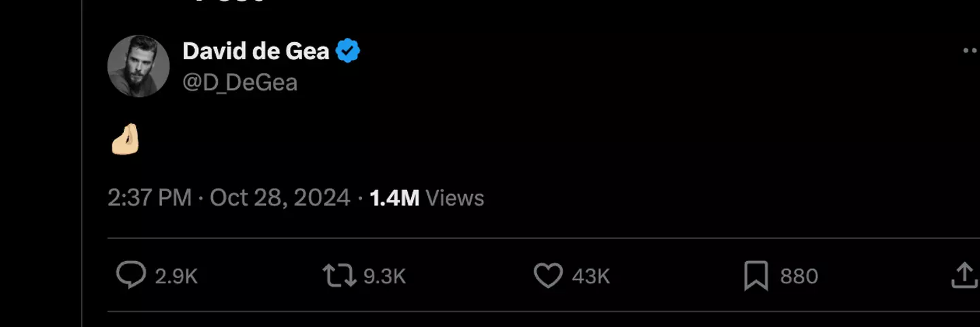This screenshot has width=980, height=327.
Task: Click the Oct 28, 2024 date
Action: [x=280, y=198]
